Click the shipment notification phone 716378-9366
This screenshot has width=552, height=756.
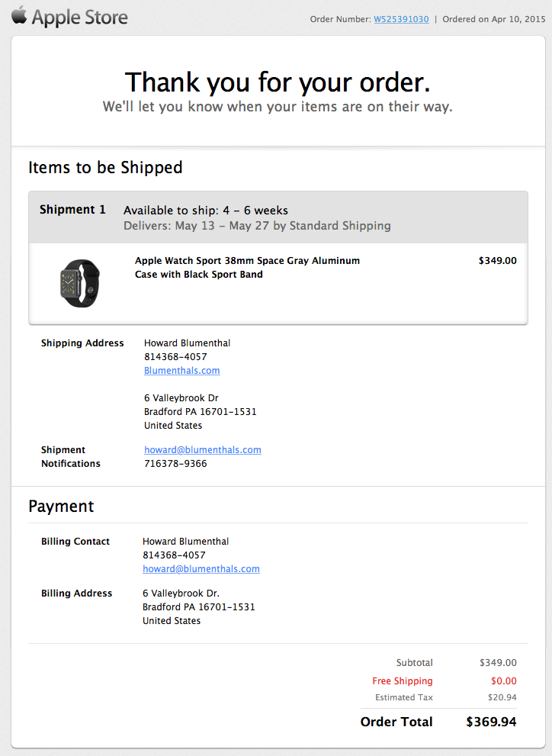point(175,464)
